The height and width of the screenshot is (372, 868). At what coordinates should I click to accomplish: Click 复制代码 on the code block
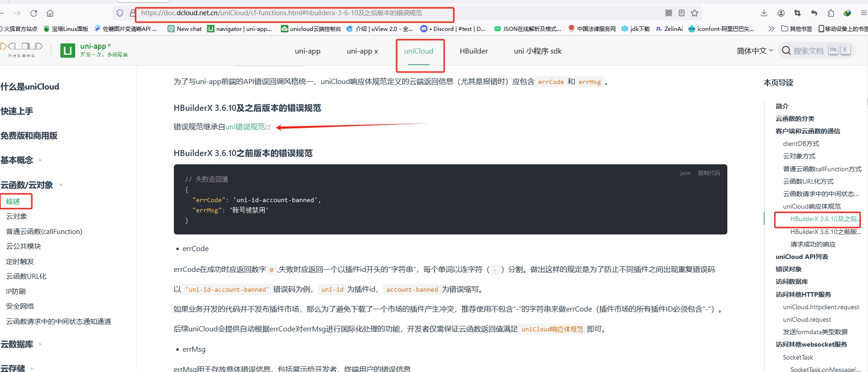click(709, 173)
